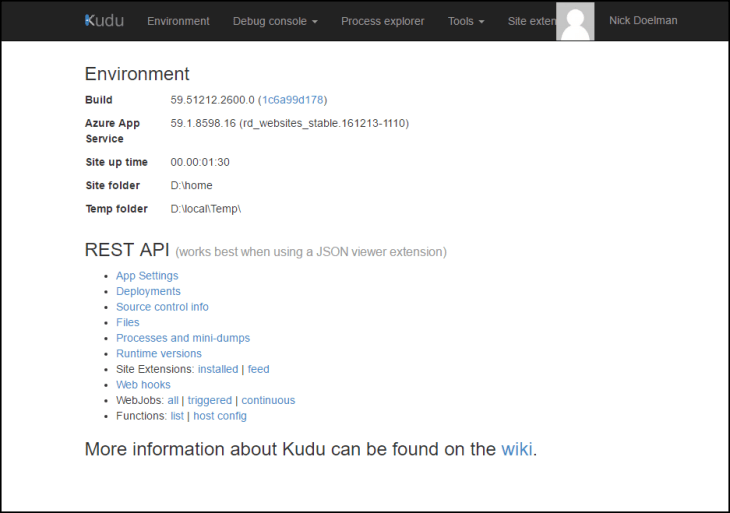Image resolution: width=730 pixels, height=513 pixels.
Task: Select the site folder value D:\home
Action: pos(191,185)
